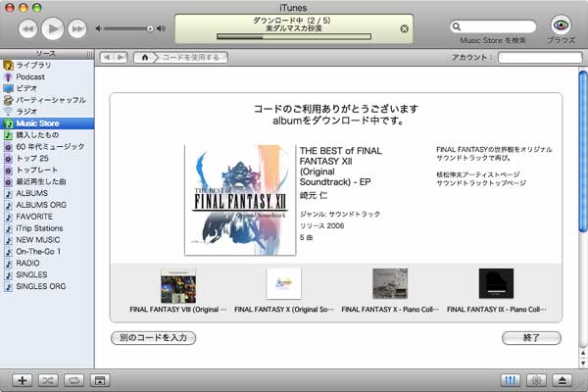Skip forward with the next track button
The image size is (588, 392).
(x=77, y=28)
